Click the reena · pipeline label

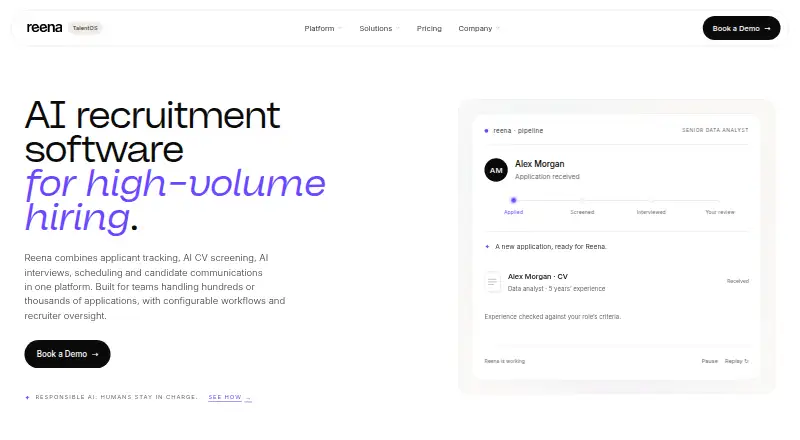(518, 131)
